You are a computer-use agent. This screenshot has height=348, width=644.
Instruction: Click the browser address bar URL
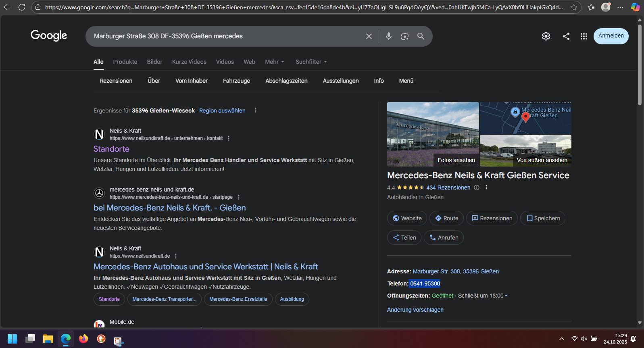(x=304, y=7)
